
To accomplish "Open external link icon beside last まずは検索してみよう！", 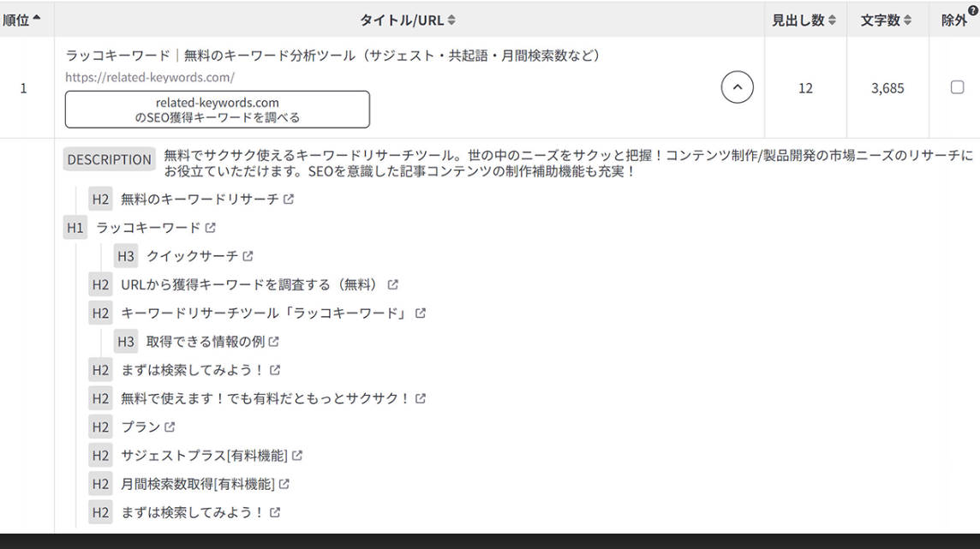I will pyautogui.click(x=275, y=513).
